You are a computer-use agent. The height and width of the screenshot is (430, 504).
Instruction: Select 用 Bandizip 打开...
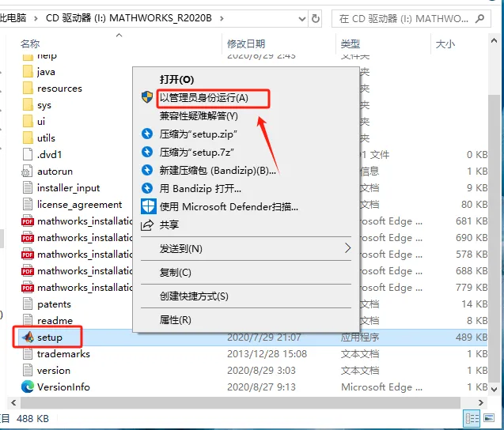200,188
